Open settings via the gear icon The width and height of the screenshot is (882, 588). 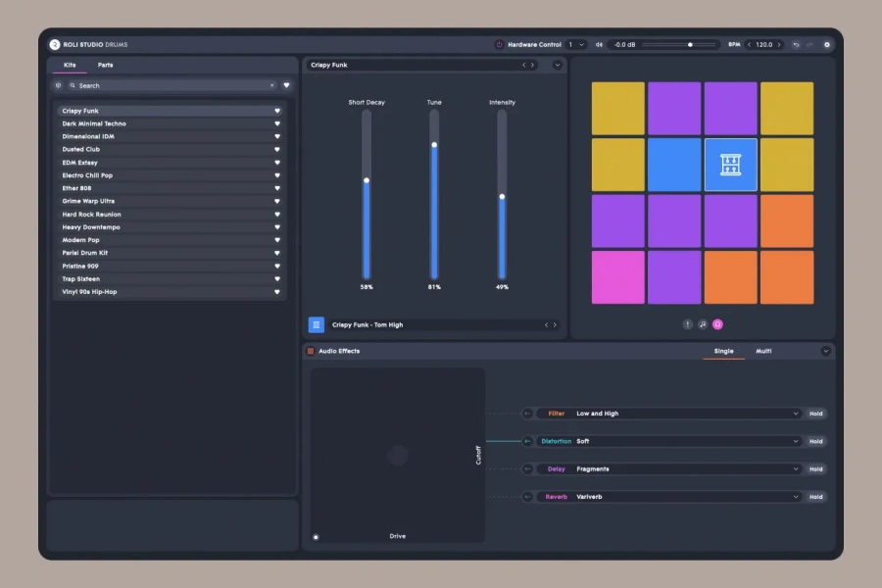(x=827, y=44)
